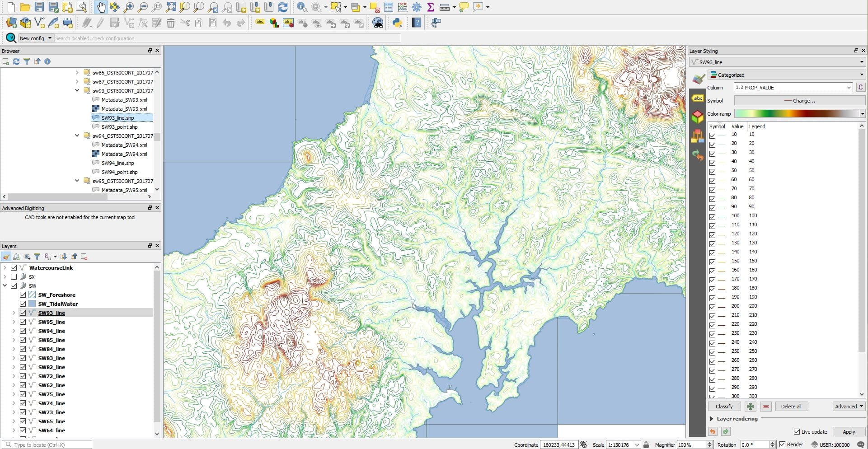Open the SW93_line layer selector dropdown
Image resolution: width=868 pixels, height=449 pixels.
click(x=777, y=62)
